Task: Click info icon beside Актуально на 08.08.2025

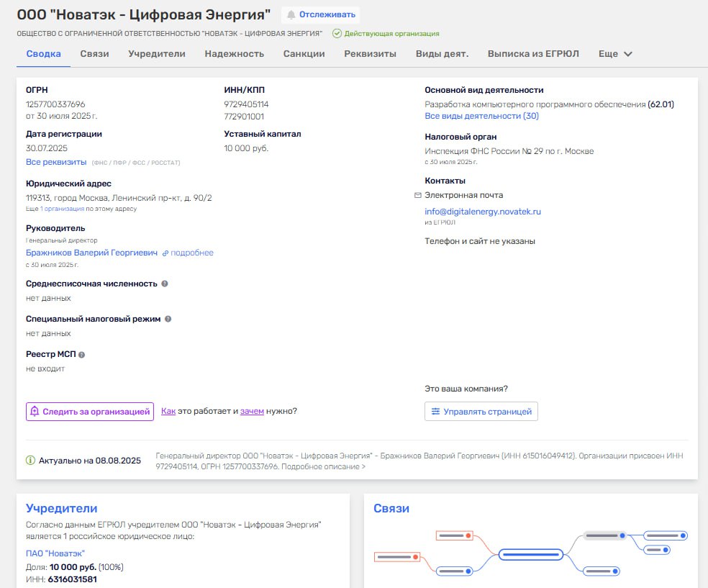Action: click(30, 460)
